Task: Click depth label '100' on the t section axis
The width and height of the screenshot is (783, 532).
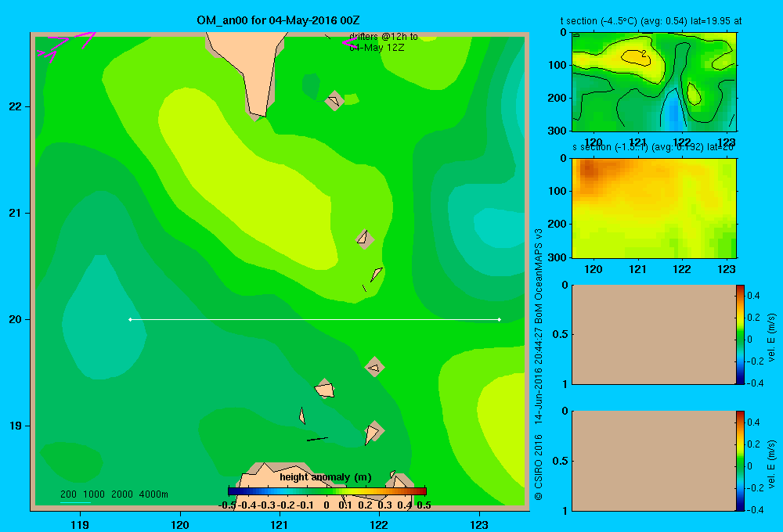Action: point(557,65)
